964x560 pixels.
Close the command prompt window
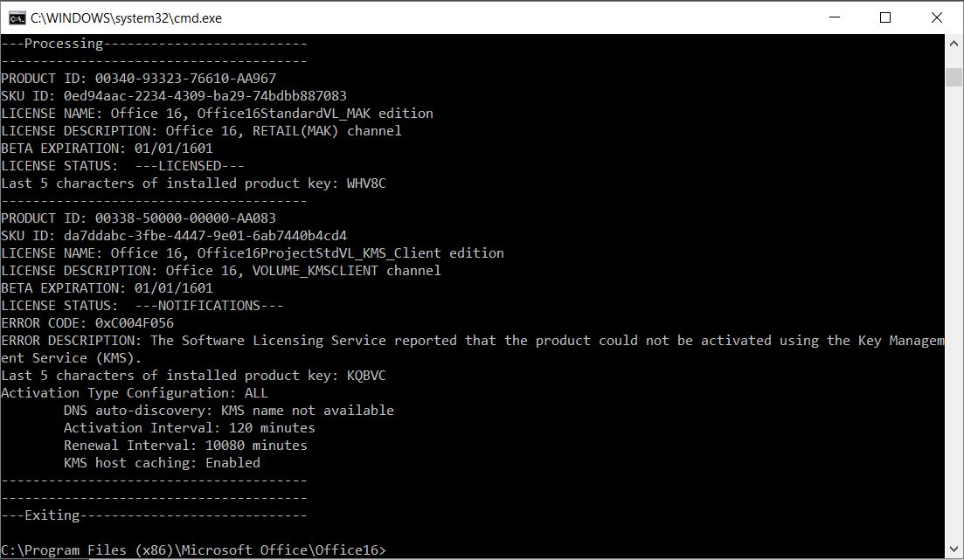(x=936, y=17)
